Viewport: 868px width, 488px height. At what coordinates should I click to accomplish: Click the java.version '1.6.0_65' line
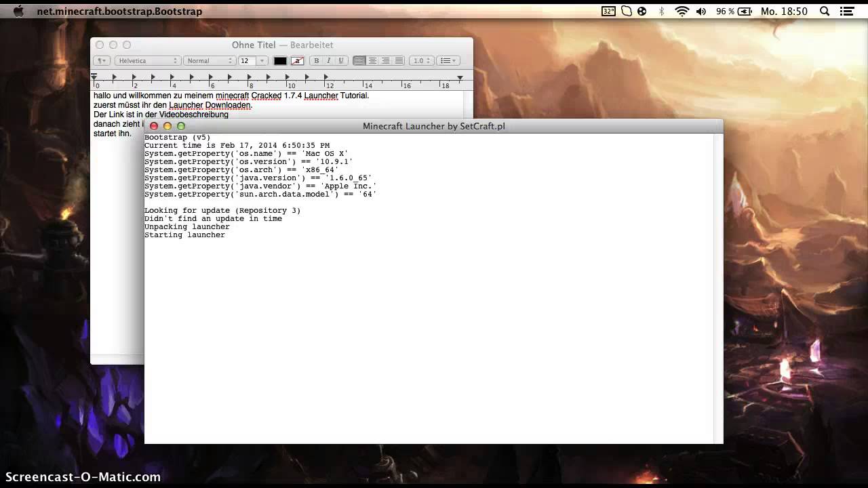tap(258, 178)
